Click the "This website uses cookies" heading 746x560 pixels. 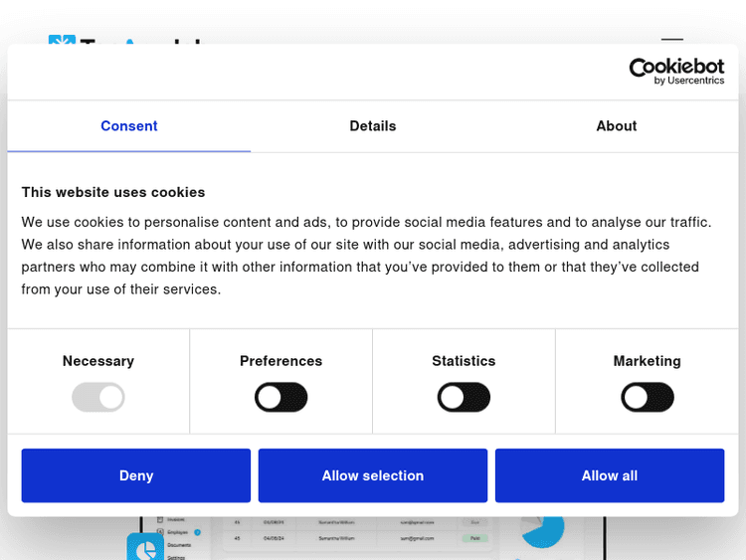click(113, 192)
